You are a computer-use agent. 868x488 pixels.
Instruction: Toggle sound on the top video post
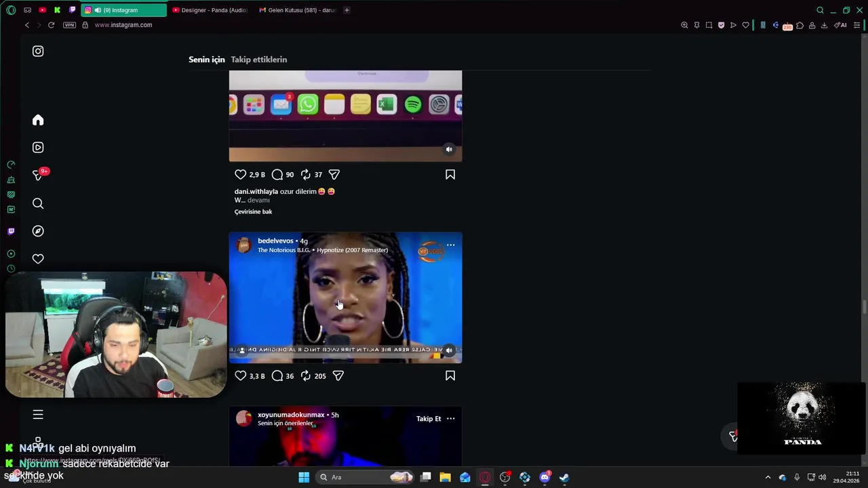pos(449,149)
